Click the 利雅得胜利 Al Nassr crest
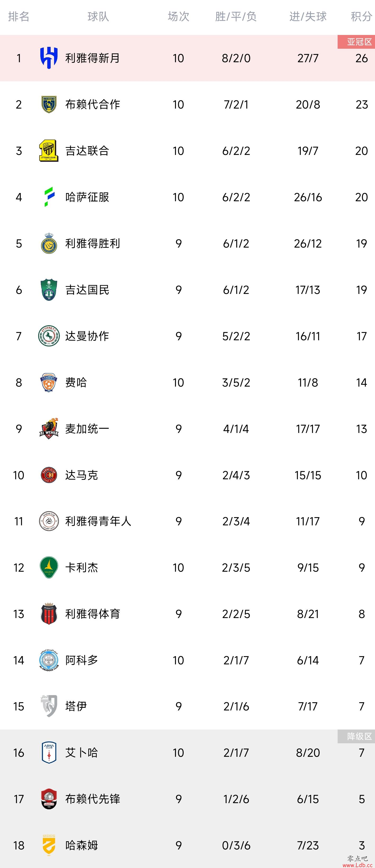This screenshot has height=868, width=375. pos(49,243)
